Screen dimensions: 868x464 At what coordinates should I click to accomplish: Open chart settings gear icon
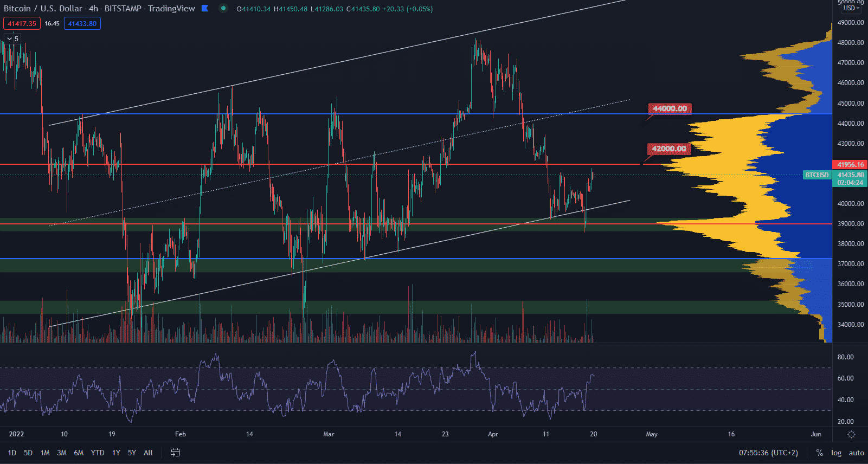851,434
